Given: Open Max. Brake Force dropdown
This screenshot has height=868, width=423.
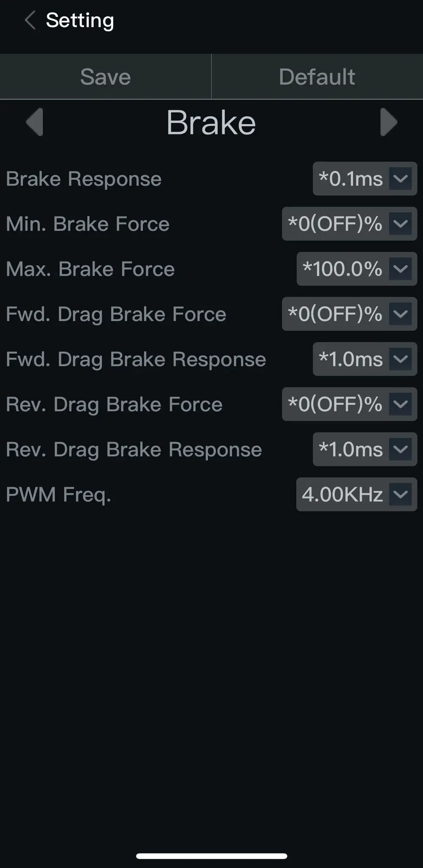Looking at the screenshot, I should [356, 269].
